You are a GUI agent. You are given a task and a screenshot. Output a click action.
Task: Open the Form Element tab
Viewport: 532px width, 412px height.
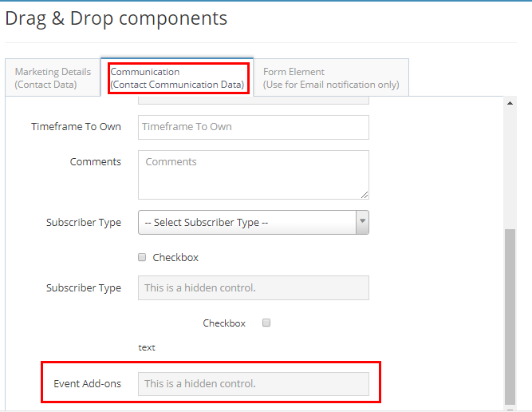pyautogui.click(x=331, y=77)
